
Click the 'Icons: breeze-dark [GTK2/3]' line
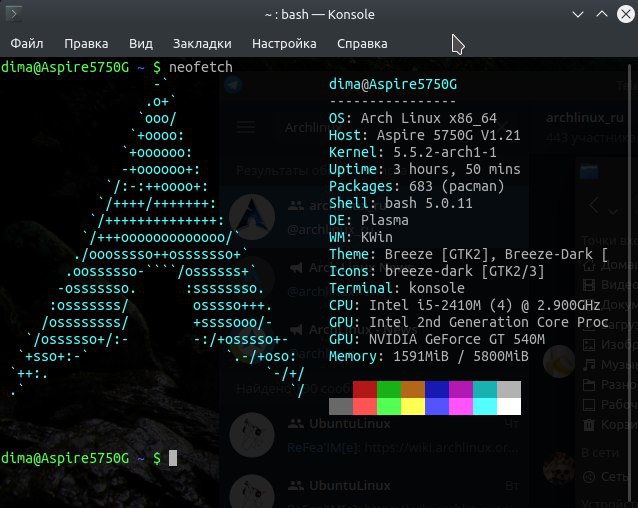coord(436,271)
